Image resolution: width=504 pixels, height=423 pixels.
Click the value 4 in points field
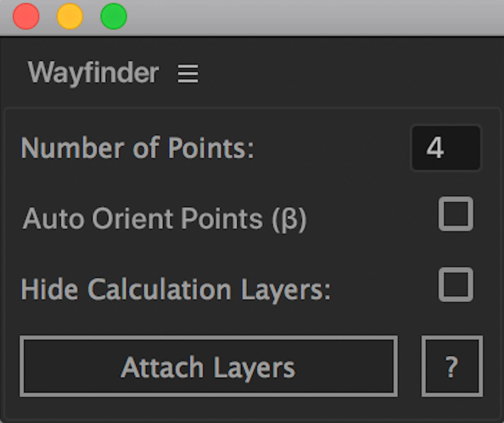435,148
